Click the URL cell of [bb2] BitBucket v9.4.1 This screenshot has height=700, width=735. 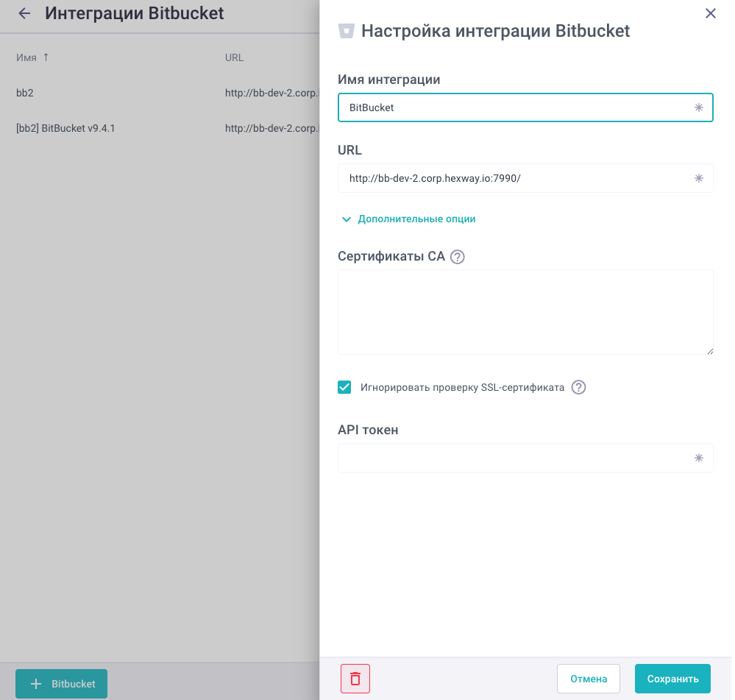(x=272, y=129)
